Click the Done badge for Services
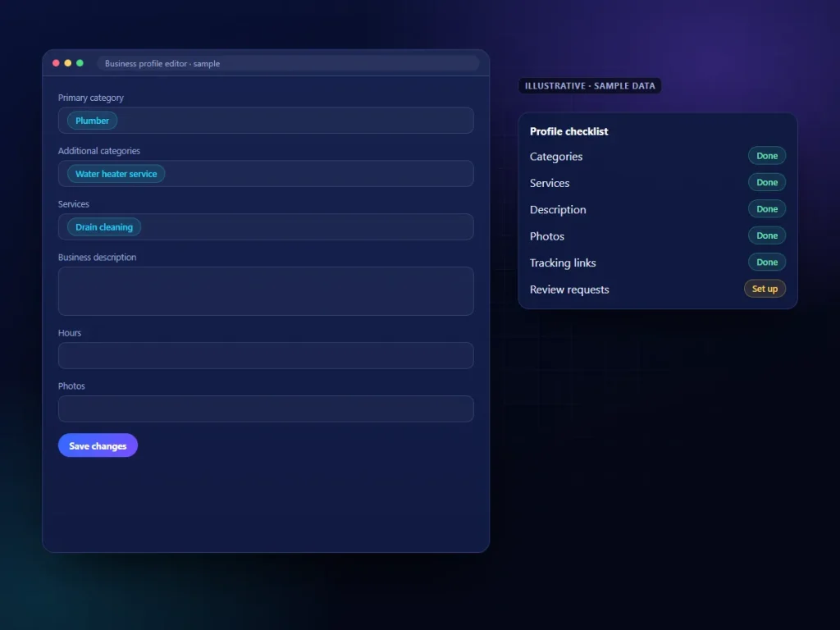The width and height of the screenshot is (840, 630). tap(767, 182)
